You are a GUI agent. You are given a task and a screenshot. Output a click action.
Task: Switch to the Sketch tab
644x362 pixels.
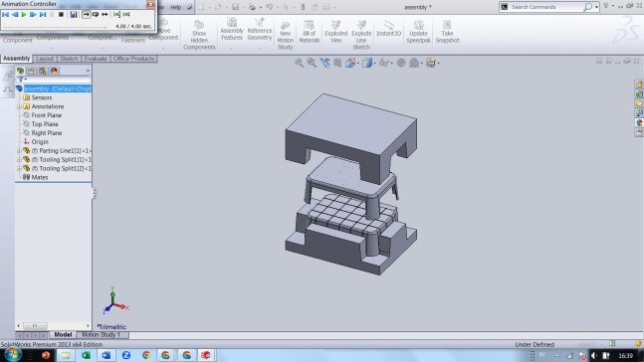(x=69, y=59)
